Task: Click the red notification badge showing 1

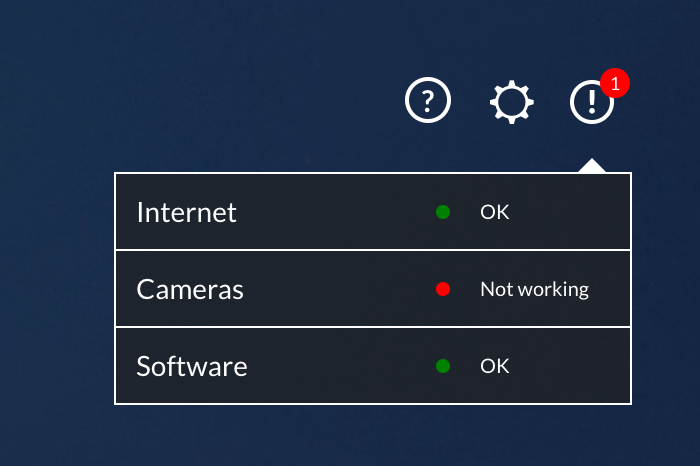Action: (615, 83)
